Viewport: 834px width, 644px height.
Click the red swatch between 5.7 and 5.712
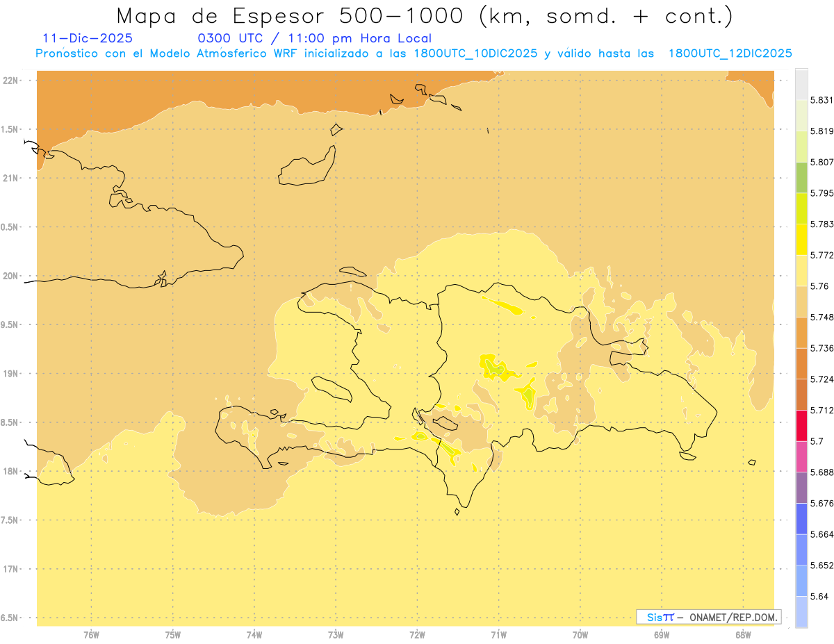[x=801, y=425]
